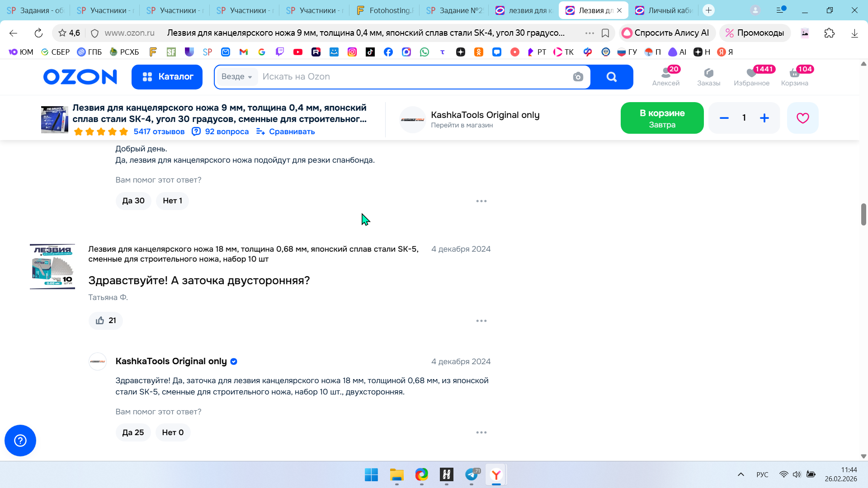Bookmark page via address bar bookmark icon
Screen dimensions: 868x488
pyautogui.click(x=605, y=33)
